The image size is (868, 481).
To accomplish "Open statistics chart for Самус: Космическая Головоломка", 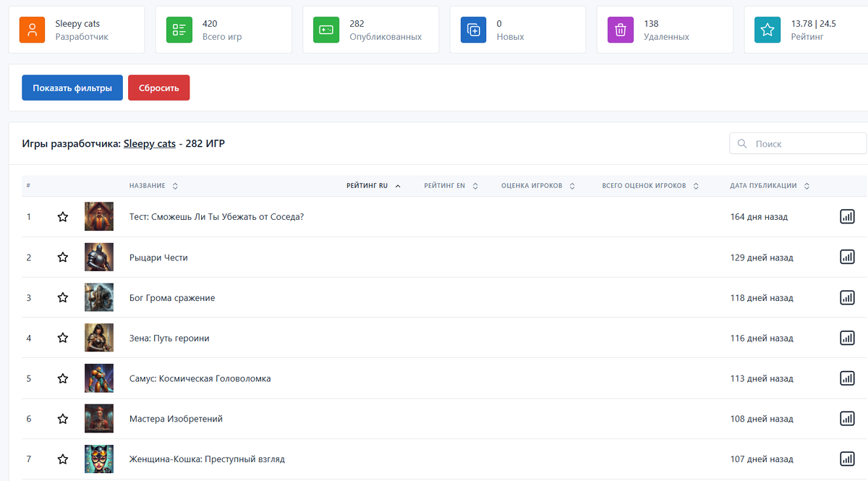I will tap(847, 378).
